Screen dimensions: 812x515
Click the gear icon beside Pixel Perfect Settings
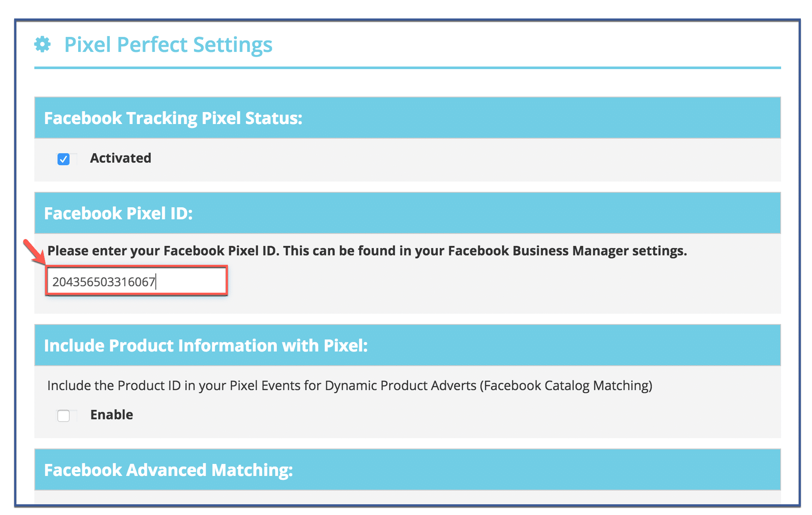[x=42, y=44]
